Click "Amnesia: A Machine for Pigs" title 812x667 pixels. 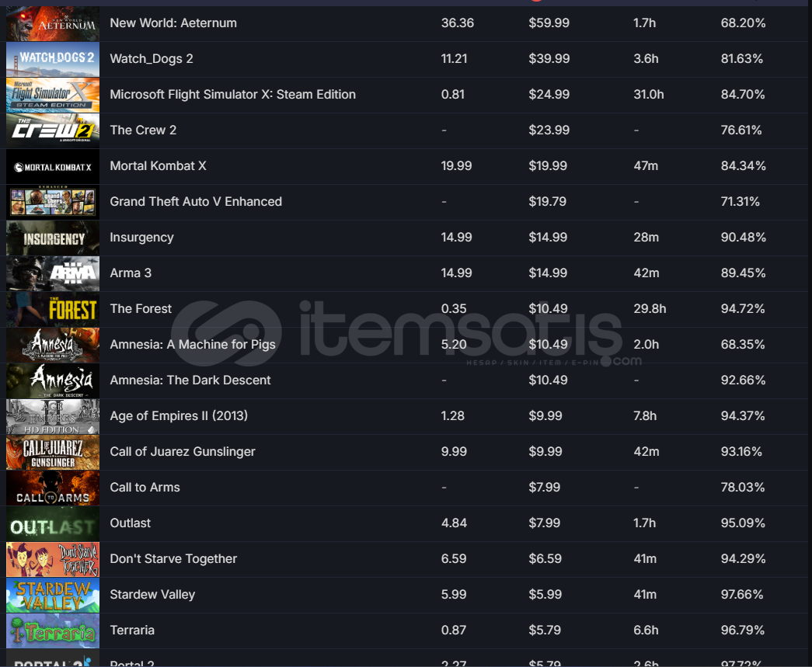(x=193, y=344)
